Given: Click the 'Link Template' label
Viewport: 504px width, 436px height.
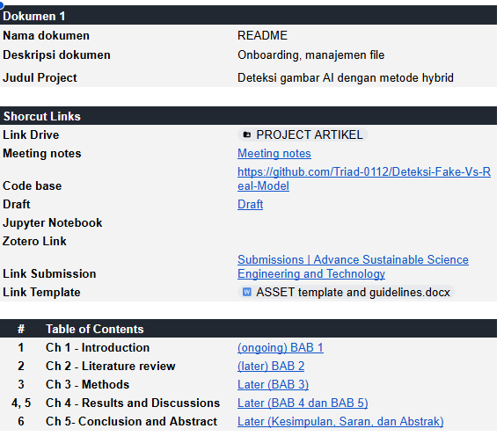Looking at the screenshot, I should click(x=41, y=292).
